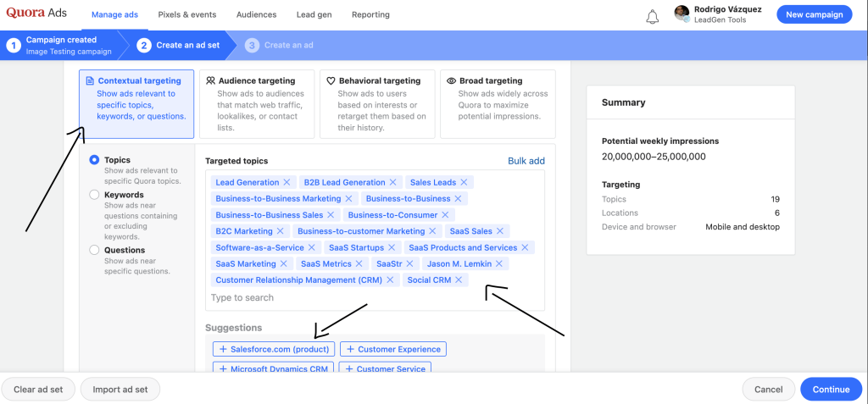Remove Business-to-Business Marketing topic tag
Screen dimensions: 868x404
click(348, 199)
